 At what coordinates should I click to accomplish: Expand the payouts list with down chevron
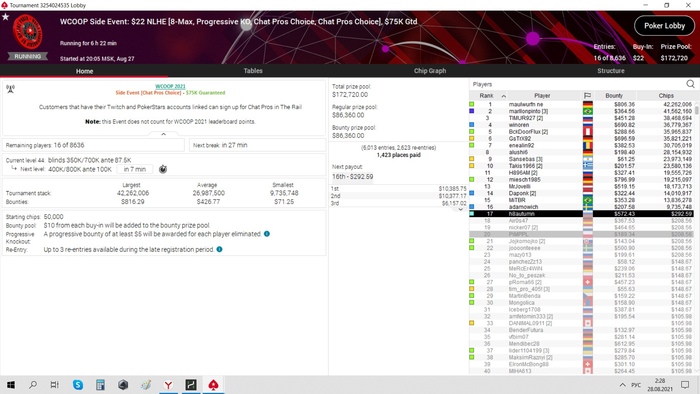click(x=460, y=209)
